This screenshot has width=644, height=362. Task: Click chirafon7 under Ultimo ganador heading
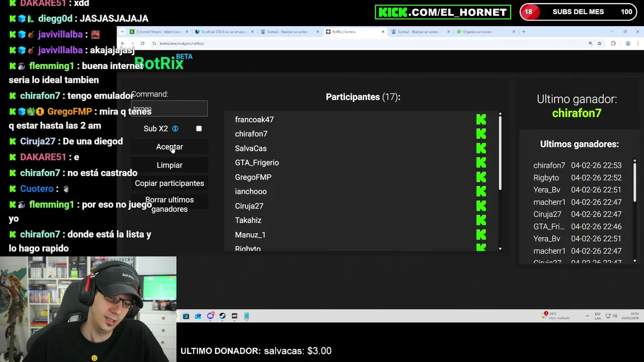click(577, 113)
